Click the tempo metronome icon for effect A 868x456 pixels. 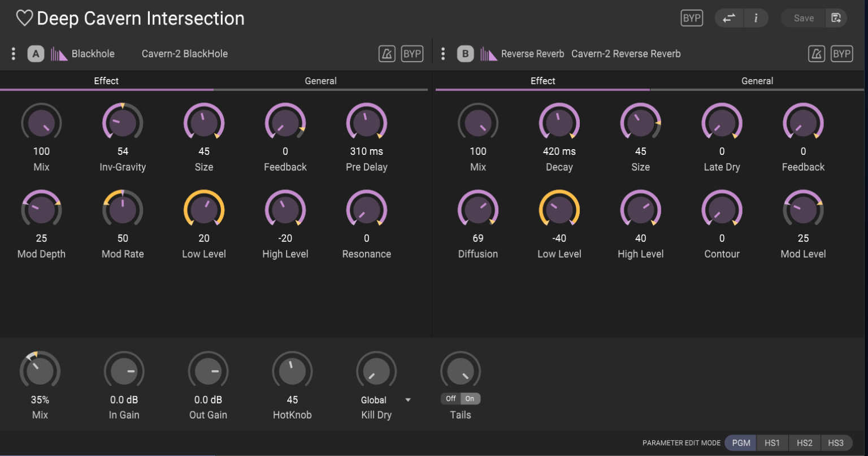tap(387, 54)
